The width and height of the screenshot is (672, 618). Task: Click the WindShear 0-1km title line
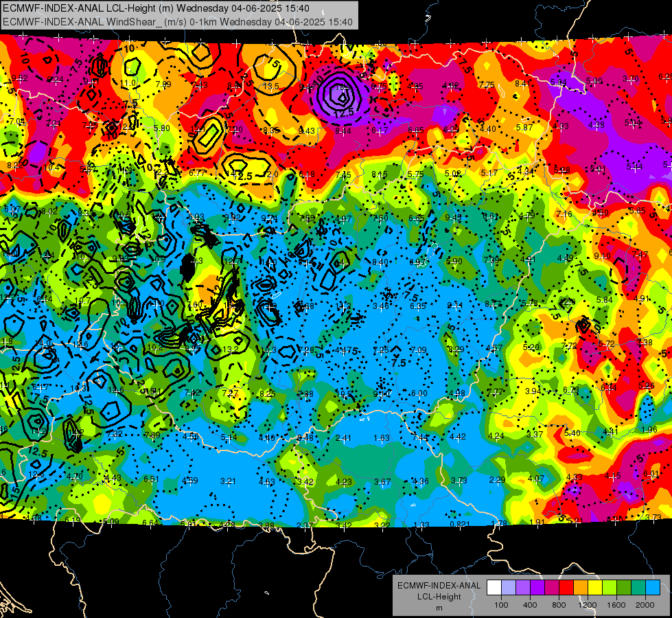(177, 22)
